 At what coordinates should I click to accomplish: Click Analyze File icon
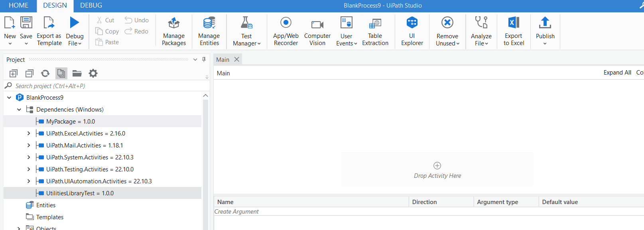(481, 23)
